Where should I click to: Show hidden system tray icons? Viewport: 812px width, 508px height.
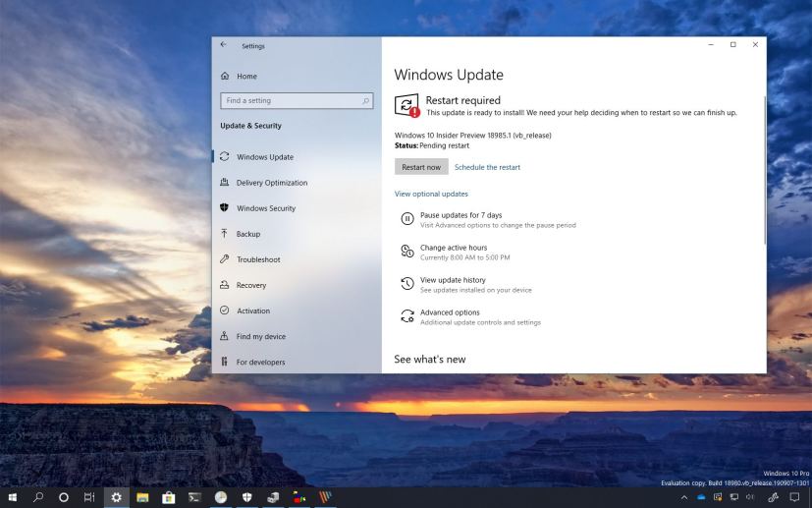point(684,498)
